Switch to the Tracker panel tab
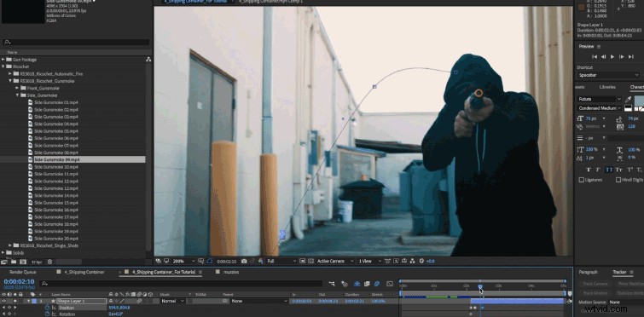This screenshot has height=317, width=644. (x=619, y=272)
